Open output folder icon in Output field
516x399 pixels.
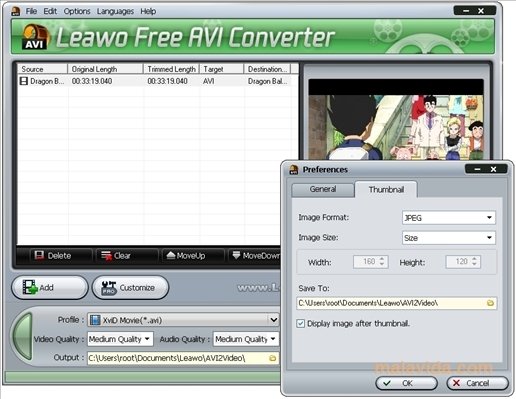click(272, 358)
